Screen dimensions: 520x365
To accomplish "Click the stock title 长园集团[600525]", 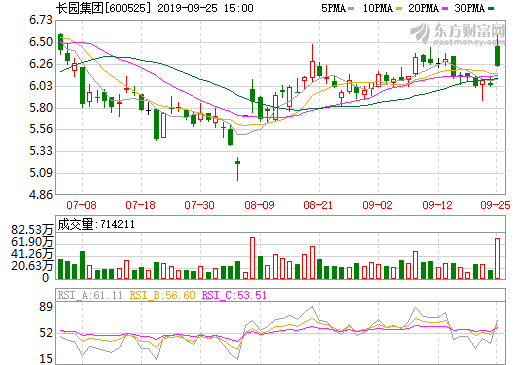I will (x=103, y=8).
